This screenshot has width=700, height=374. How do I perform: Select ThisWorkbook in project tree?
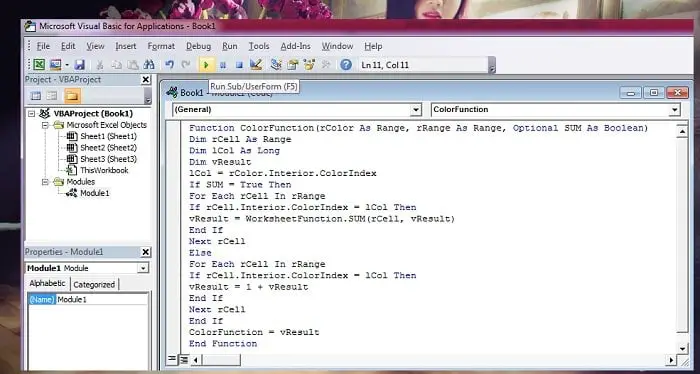[104, 170]
